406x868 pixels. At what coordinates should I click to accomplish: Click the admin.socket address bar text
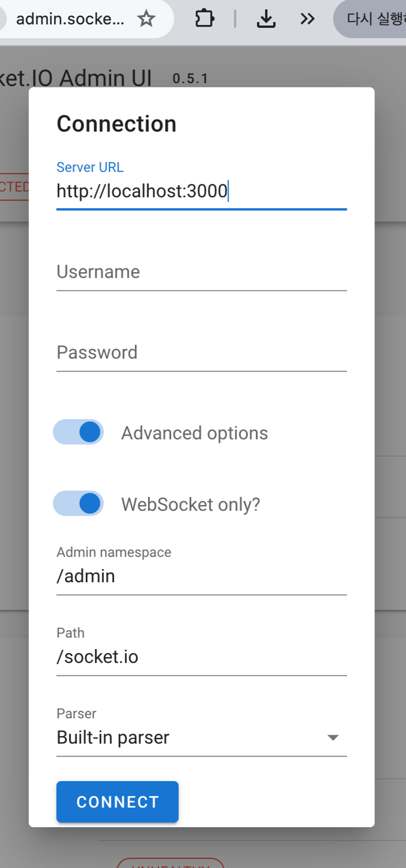pos(70,19)
